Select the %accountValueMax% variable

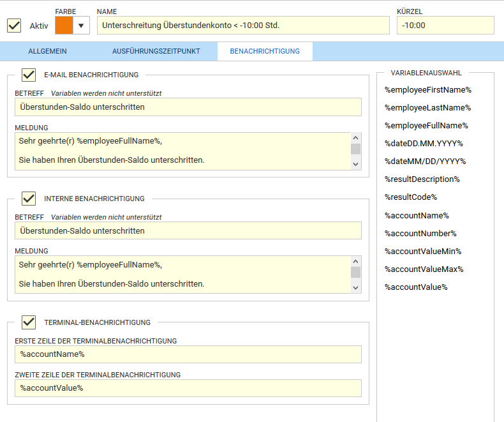(424, 269)
